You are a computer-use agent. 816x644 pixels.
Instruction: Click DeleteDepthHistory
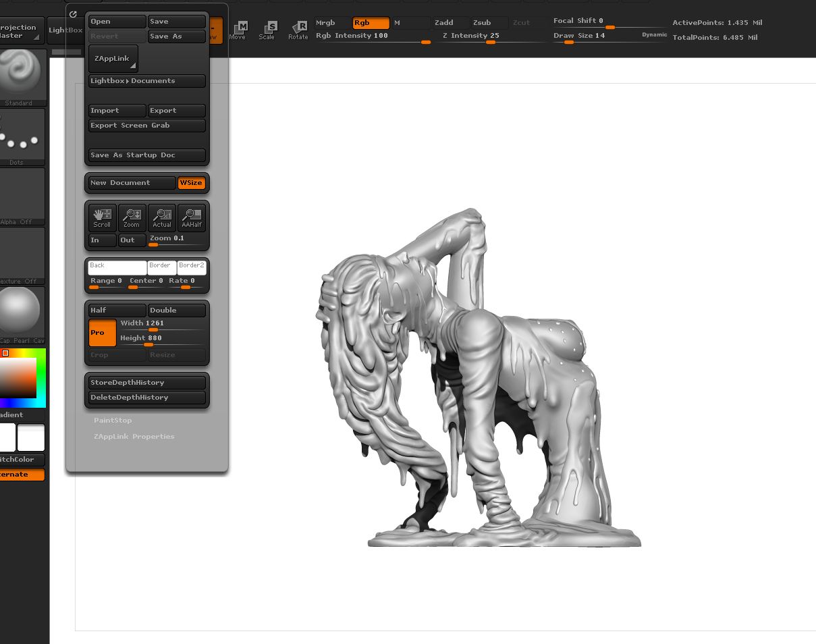click(x=147, y=398)
